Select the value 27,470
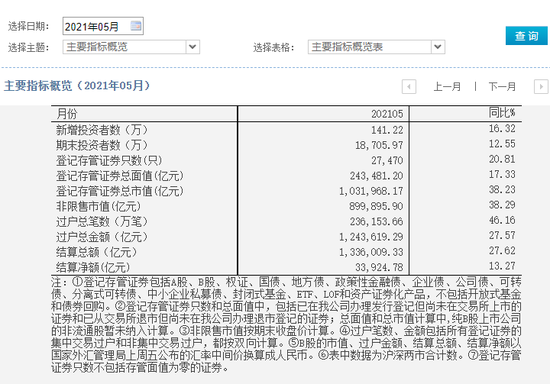This screenshot has height=384, width=550. point(387,161)
